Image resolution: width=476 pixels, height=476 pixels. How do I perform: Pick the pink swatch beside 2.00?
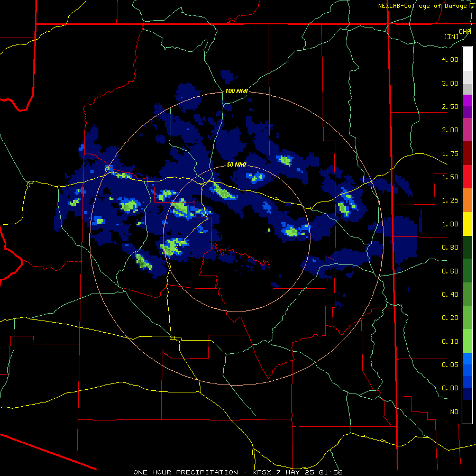[467, 130]
